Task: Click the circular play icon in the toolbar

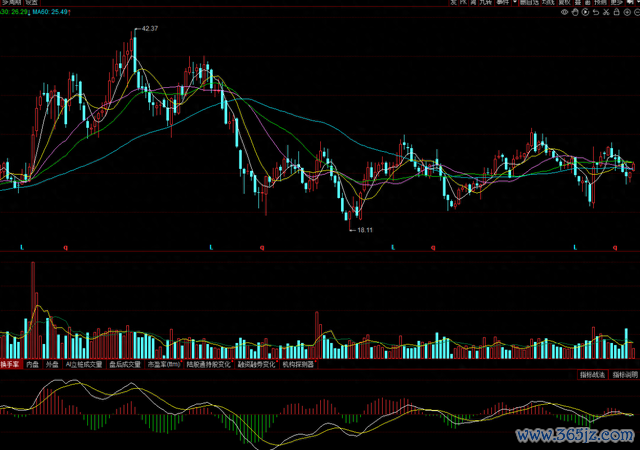Action: tap(585, 12)
